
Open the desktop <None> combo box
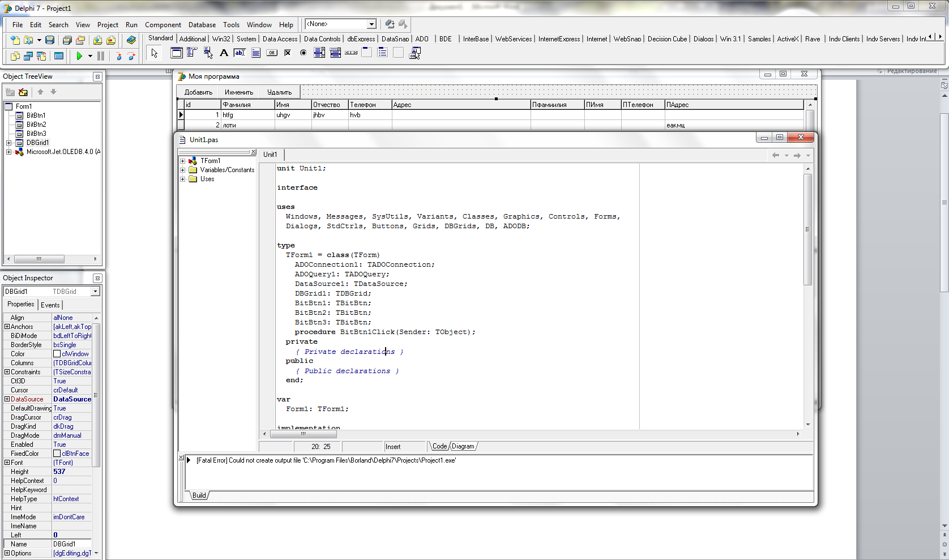coord(341,24)
